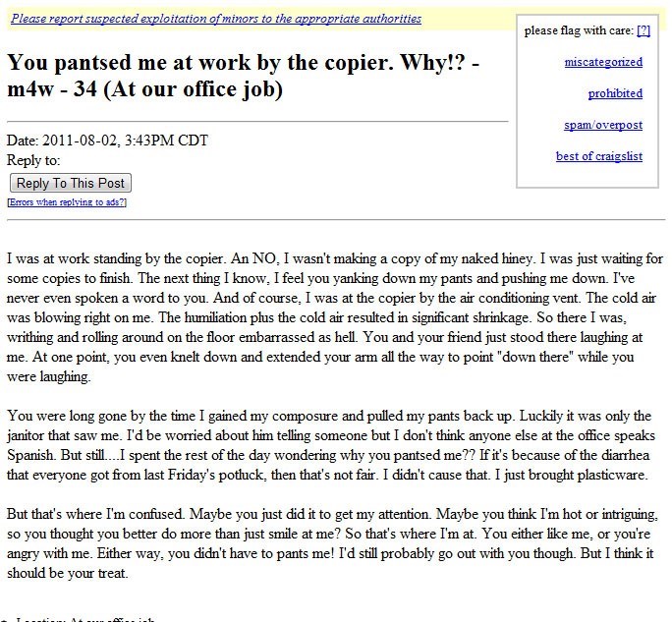Click the [?] flagging help link
This screenshot has width=672, height=622.
644,30
